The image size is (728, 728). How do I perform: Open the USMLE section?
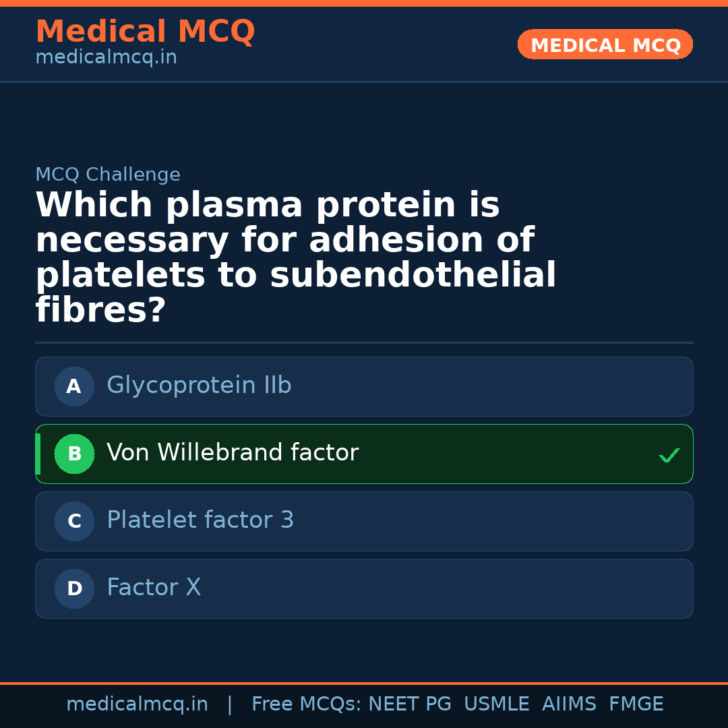tap(497, 703)
